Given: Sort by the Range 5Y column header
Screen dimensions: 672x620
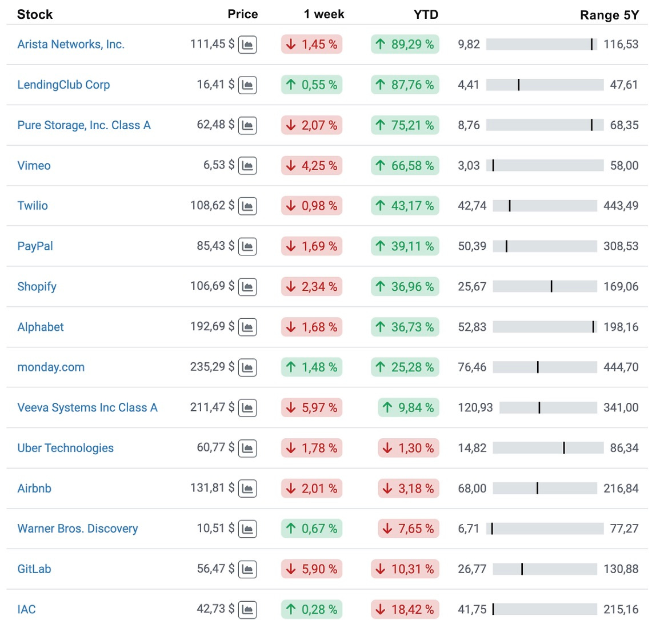Looking at the screenshot, I should [x=609, y=15].
